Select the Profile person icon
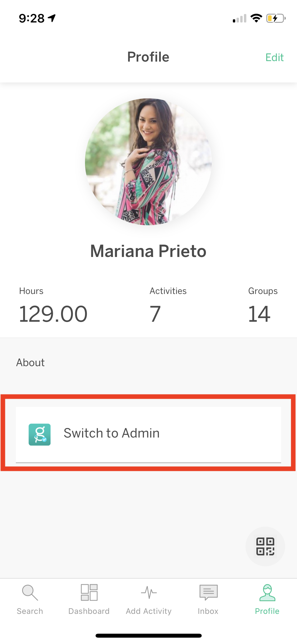This screenshot has width=297, height=644. point(267,592)
